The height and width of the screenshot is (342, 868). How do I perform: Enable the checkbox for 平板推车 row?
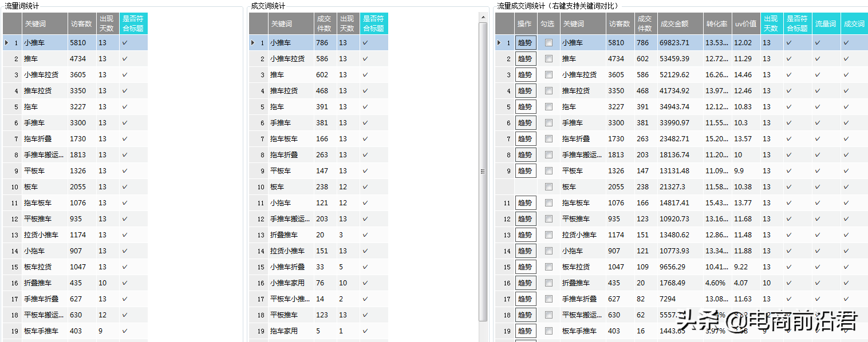(x=549, y=219)
